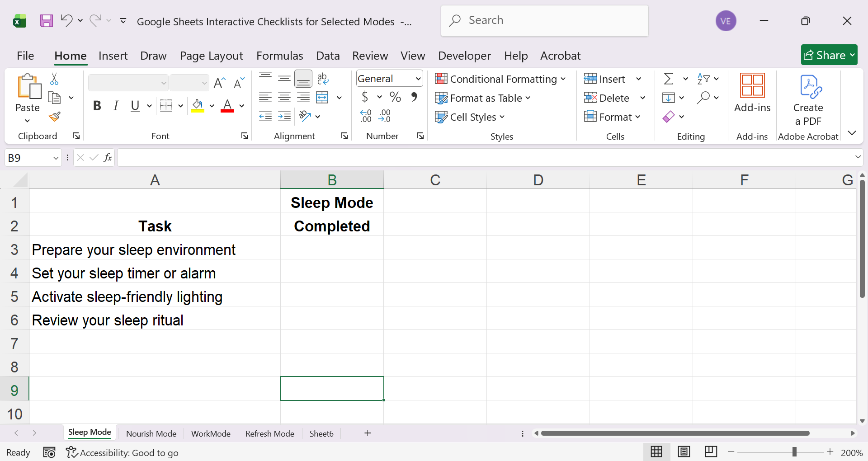868x461 pixels.
Task: Click the Wrap Text icon
Action: [323, 79]
